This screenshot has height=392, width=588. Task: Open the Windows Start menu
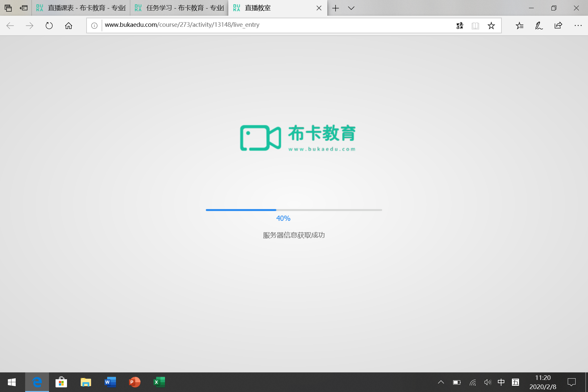[x=12, y=382]
